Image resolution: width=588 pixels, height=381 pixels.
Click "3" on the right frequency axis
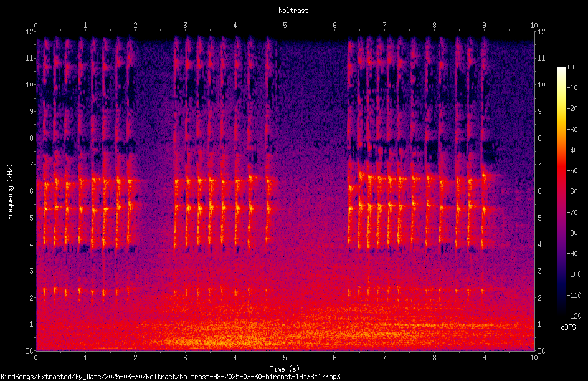point(539,271)
